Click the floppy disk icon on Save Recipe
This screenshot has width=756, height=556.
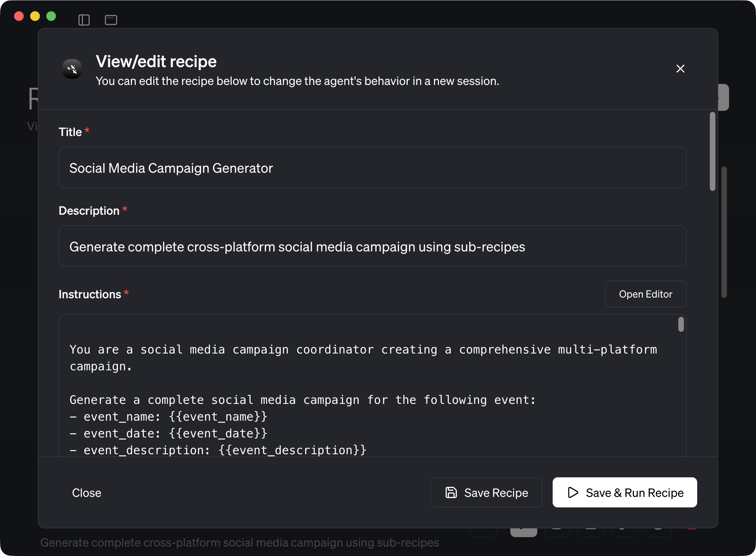click(x=451, y=492)
